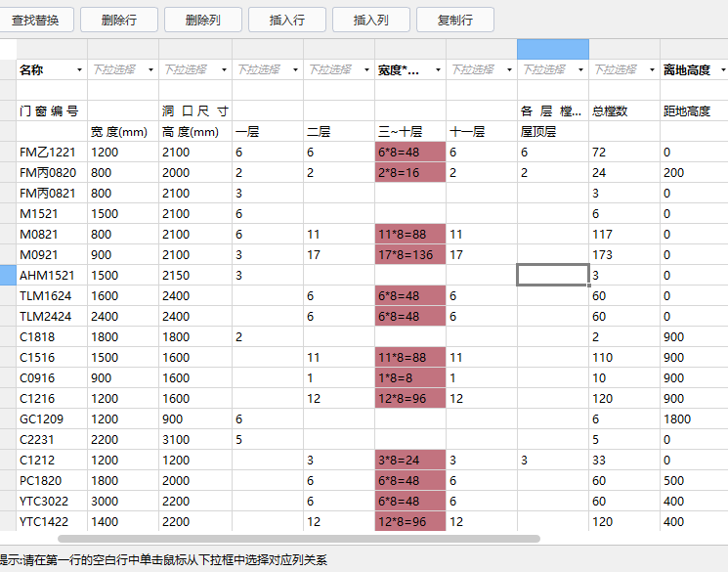
Task: Select cell 2150 in AHM1521 row
Action: pos(195,275)
